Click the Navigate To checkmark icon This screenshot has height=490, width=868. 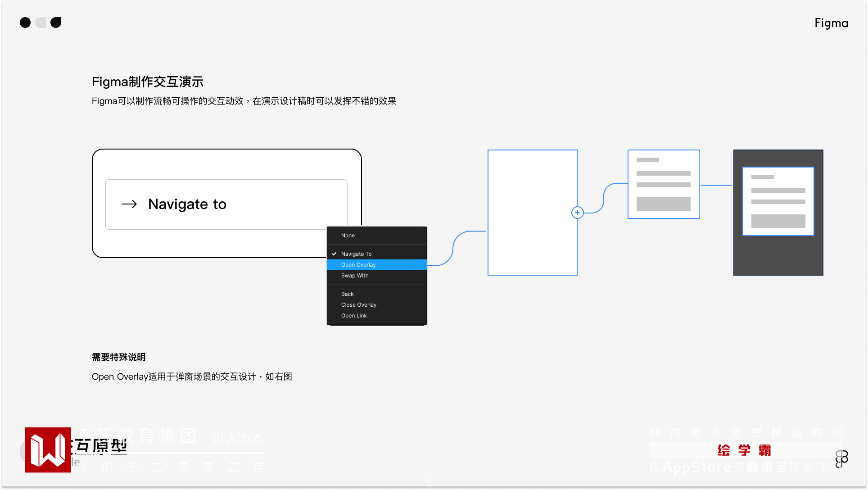pyautogui.click(x=334, y=254)
